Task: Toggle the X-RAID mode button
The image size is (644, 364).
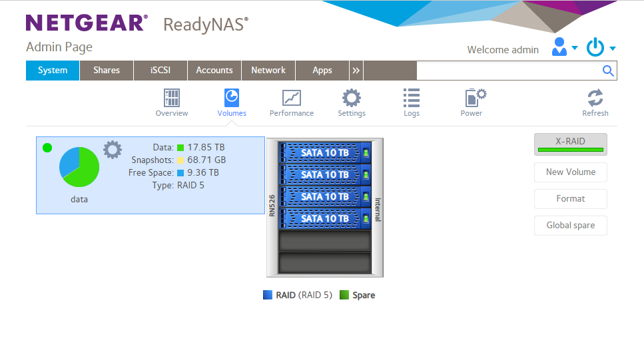Action: pos(571,144)
